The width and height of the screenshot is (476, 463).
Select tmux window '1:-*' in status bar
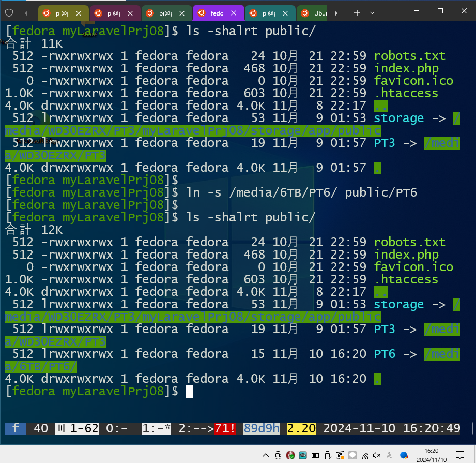pyautogui.click(x=157, y=428)
